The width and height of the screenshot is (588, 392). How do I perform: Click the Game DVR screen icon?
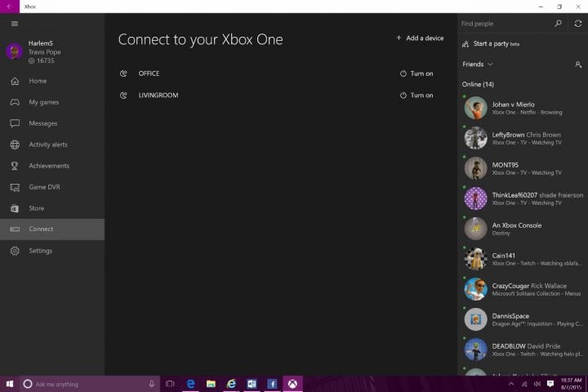pyautogui.click(x=15, y=187)
